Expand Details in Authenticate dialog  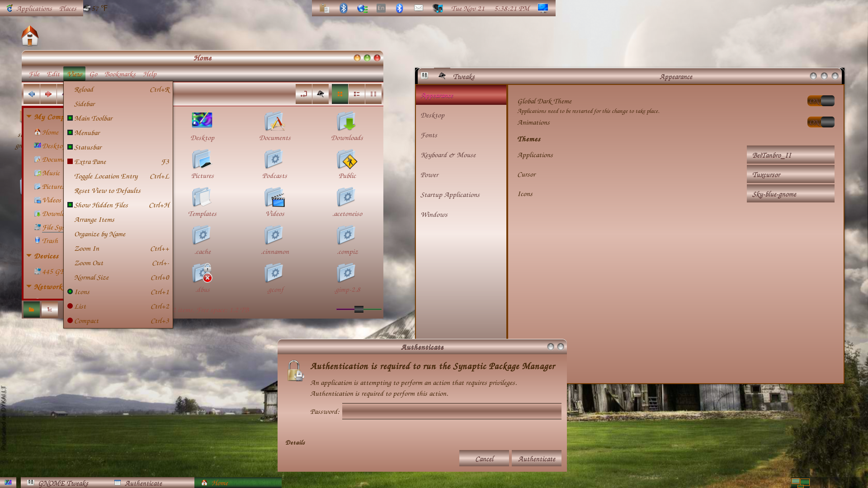click(x=295, y=442)
